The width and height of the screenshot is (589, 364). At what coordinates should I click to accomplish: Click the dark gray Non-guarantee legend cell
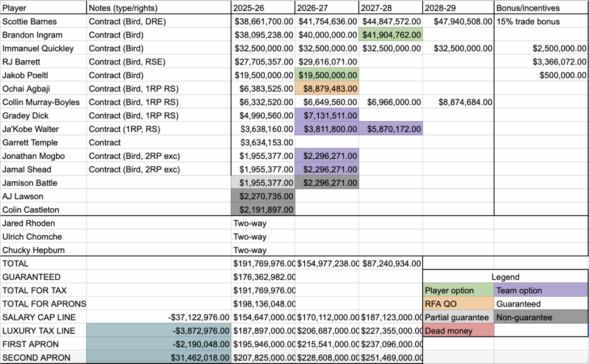(x=541, y=317)
